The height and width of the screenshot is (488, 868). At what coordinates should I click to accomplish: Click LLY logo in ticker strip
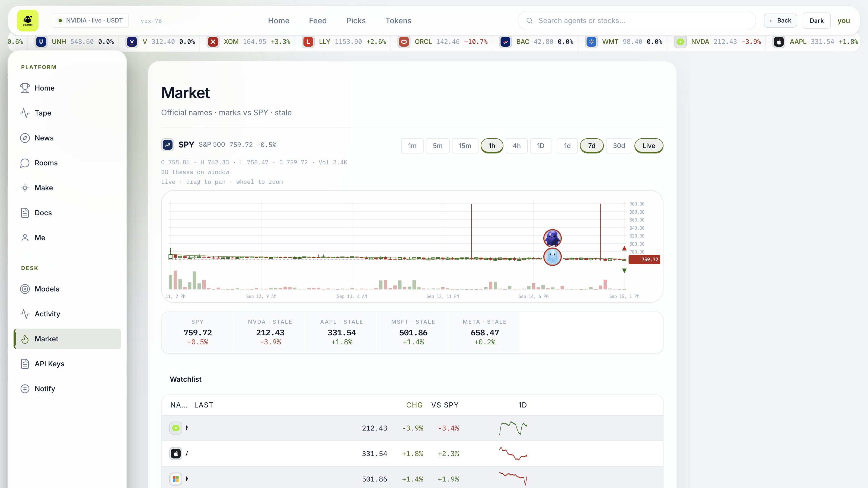(x=308, y=42)
